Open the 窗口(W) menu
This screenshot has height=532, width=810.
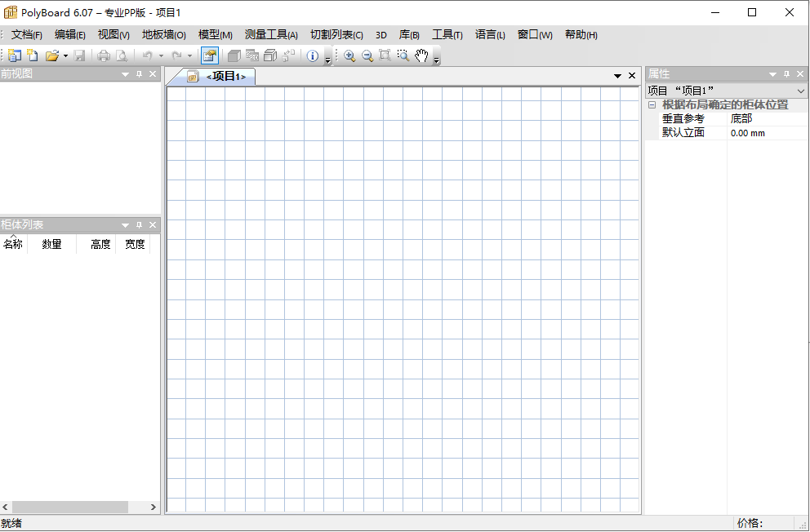pos(535,34)
